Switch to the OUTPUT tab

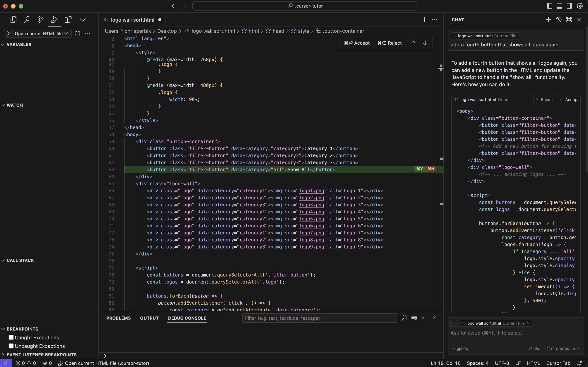click(x=149, y=318)
